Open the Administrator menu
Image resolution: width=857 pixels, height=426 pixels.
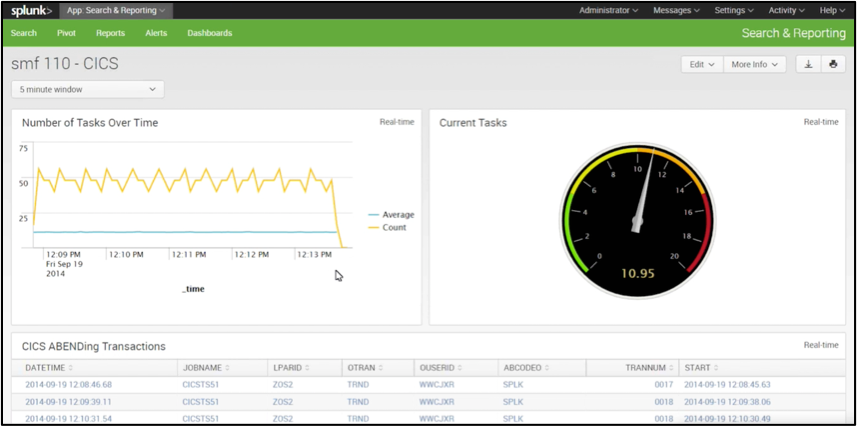point(608,10)
